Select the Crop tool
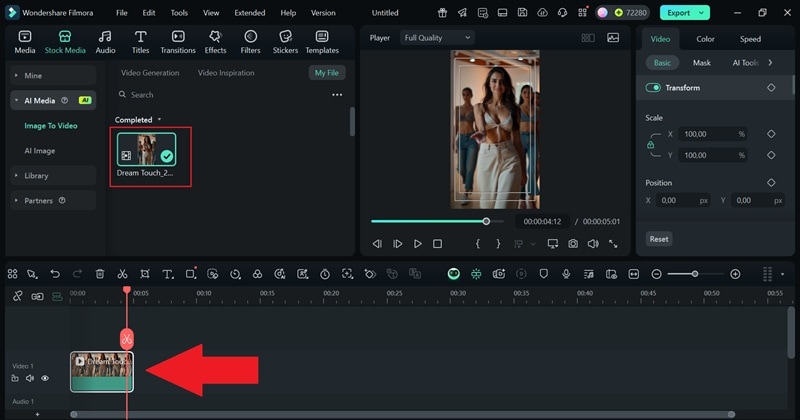800x420 pixels. [x=145, y=274]
